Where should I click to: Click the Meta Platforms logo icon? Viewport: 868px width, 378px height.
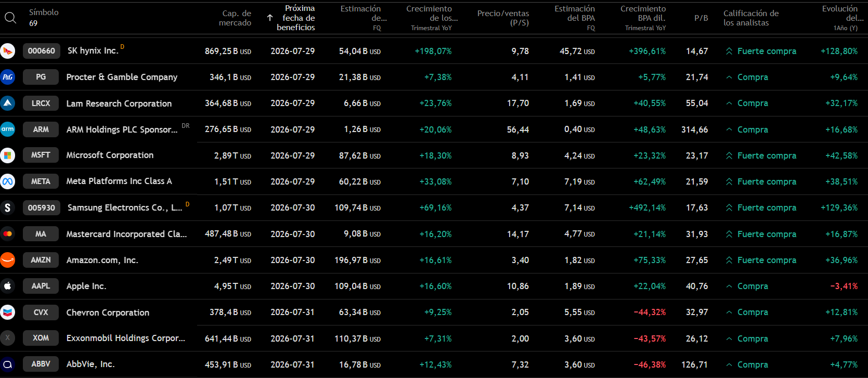pyautogui.click(x=8, y=181)
